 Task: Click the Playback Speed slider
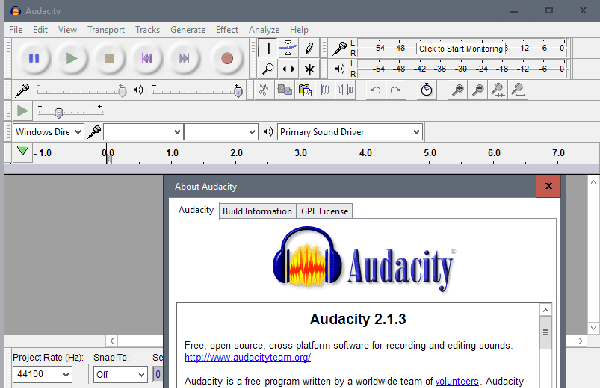pos(70,111)
